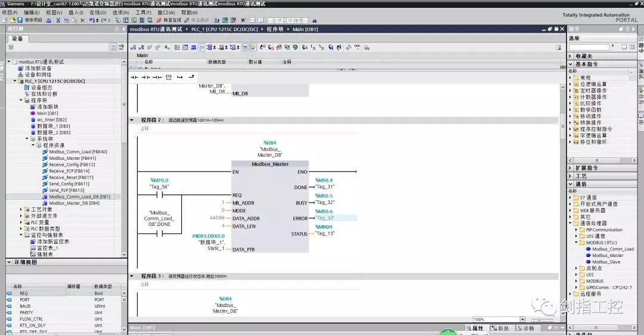Open the 在线(O) Online menu
The height and width of the screenshot is (335, 644).
(98, 12)
